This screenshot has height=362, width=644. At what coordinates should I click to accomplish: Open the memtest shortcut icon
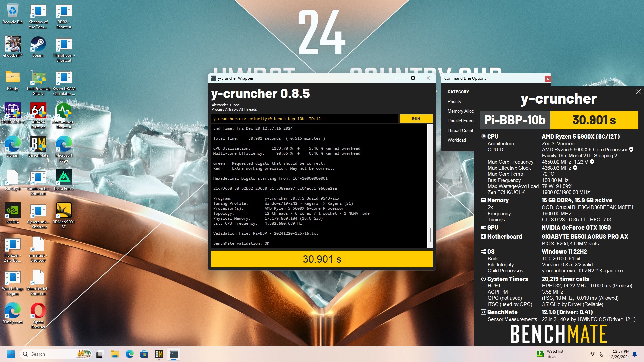38,250
